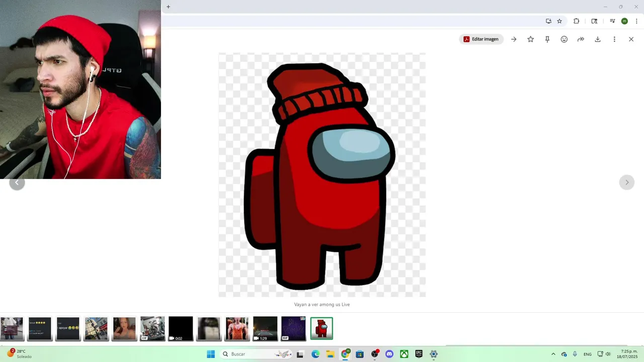This screenshot has width=644, height=362.
Task: Open Microsoft Edge from the taskbar
Action: coord(315,354)
